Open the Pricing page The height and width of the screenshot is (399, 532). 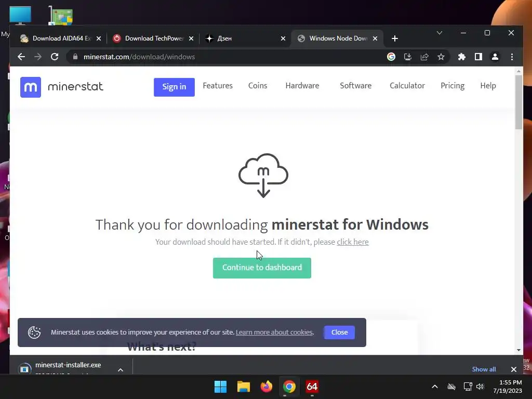click(453, 86)
